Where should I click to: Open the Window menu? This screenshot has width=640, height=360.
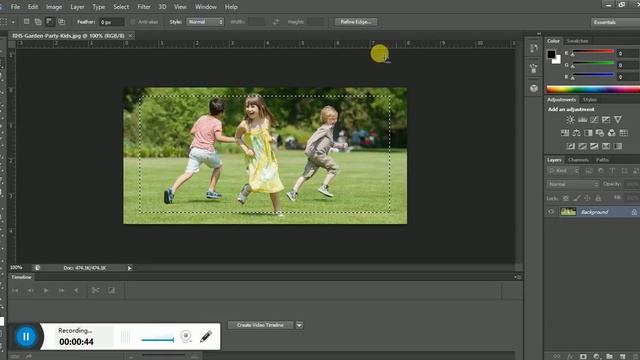click(x=205, y=7)
